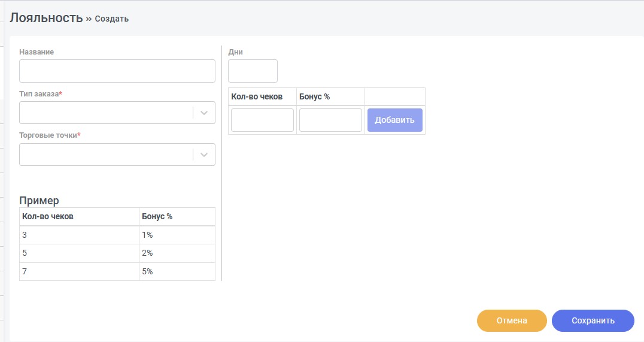Image resolution: width=644 pixels, height=342 pixels.
Task: Select example row with 5 checks
Action: [117, 253]
